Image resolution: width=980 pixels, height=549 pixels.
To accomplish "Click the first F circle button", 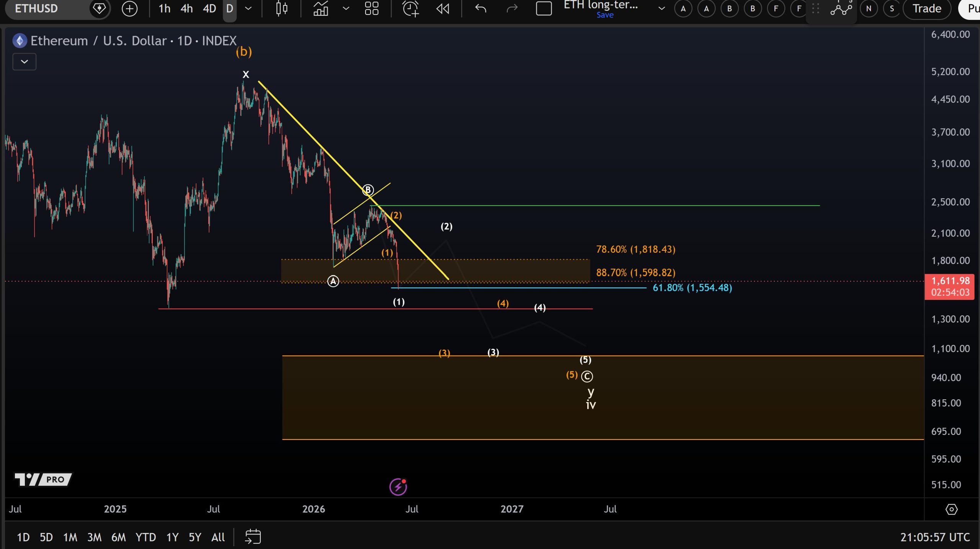I will (776, 8).
